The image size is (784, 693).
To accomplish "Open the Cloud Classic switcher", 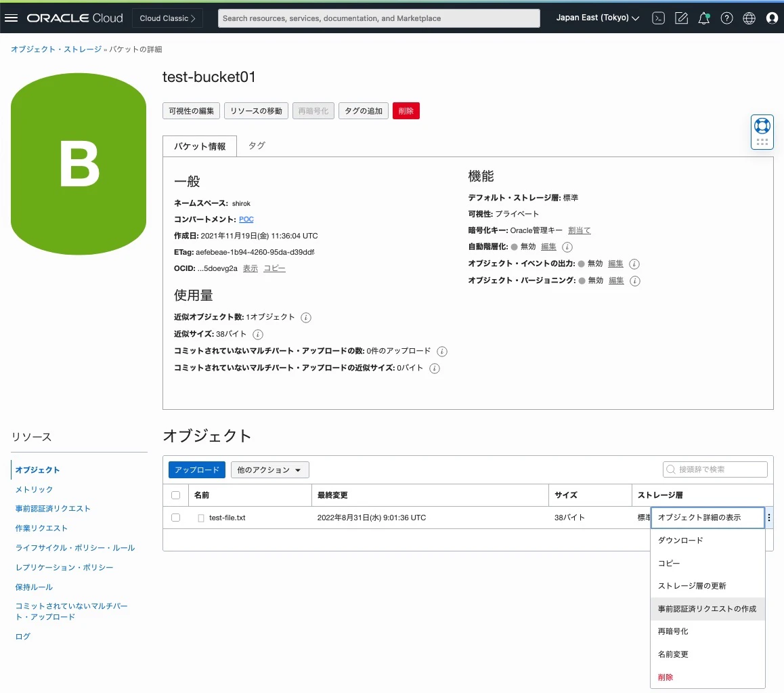I will pyautogui.click(x=167, y=18).
